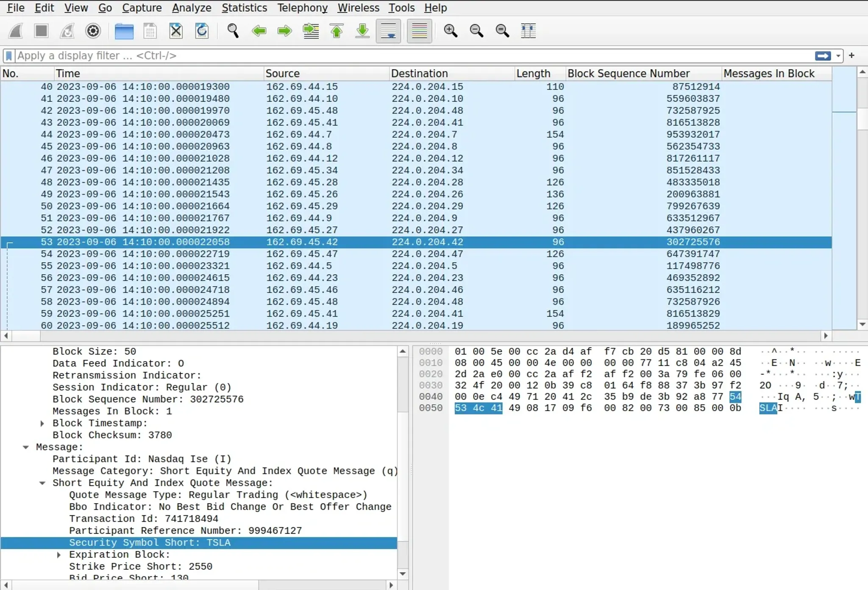
Task: Go forward in packet history
Action: point(284,31)
